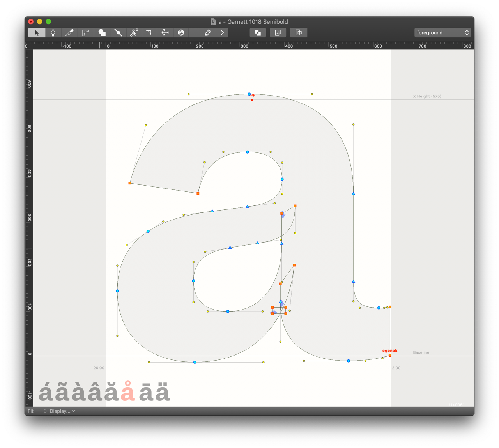Select the Pixel pencil tool

[x=208, y=33]
